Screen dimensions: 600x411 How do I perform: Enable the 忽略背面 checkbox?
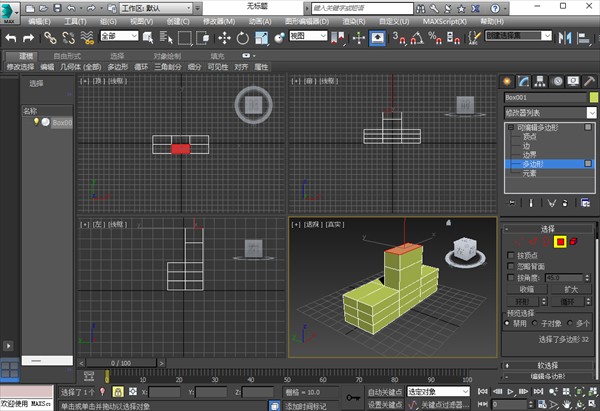509,267
